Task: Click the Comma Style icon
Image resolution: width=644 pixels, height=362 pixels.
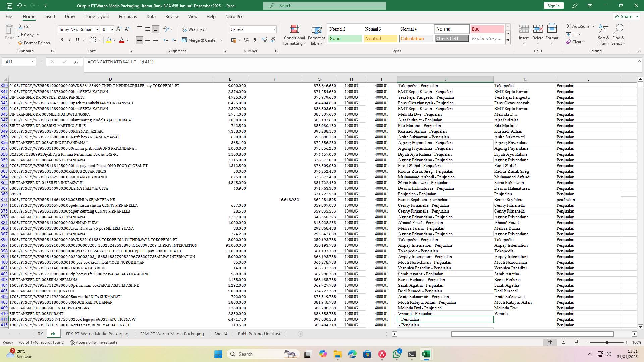Action: (255, 40)
